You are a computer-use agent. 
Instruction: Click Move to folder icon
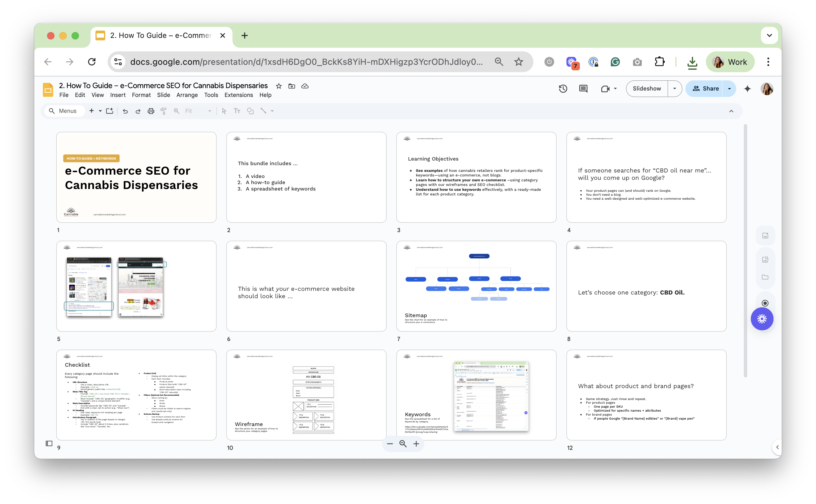(x=292, y=86)
